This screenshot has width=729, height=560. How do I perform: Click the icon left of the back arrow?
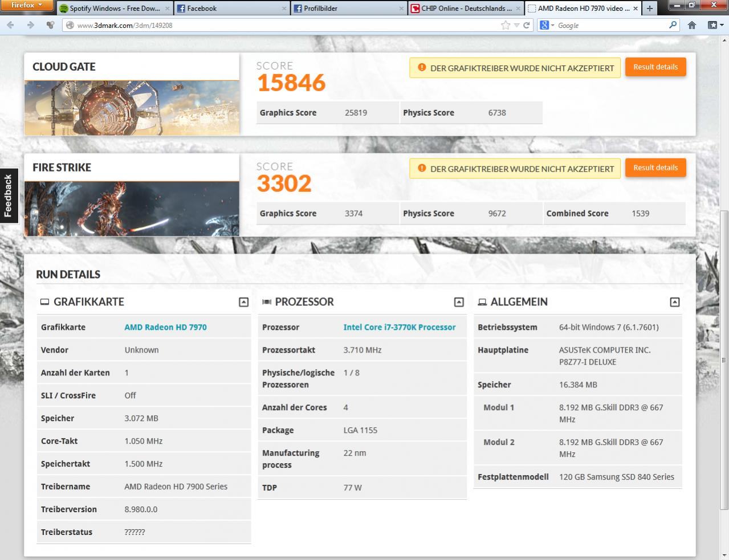coord(50,25)
